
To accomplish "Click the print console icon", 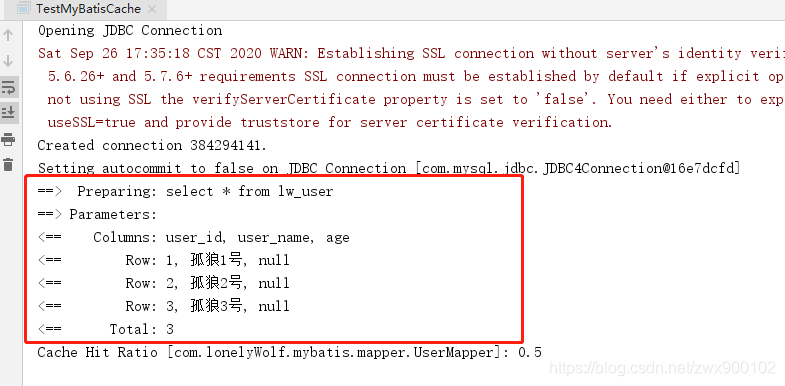I will point(8,139).
